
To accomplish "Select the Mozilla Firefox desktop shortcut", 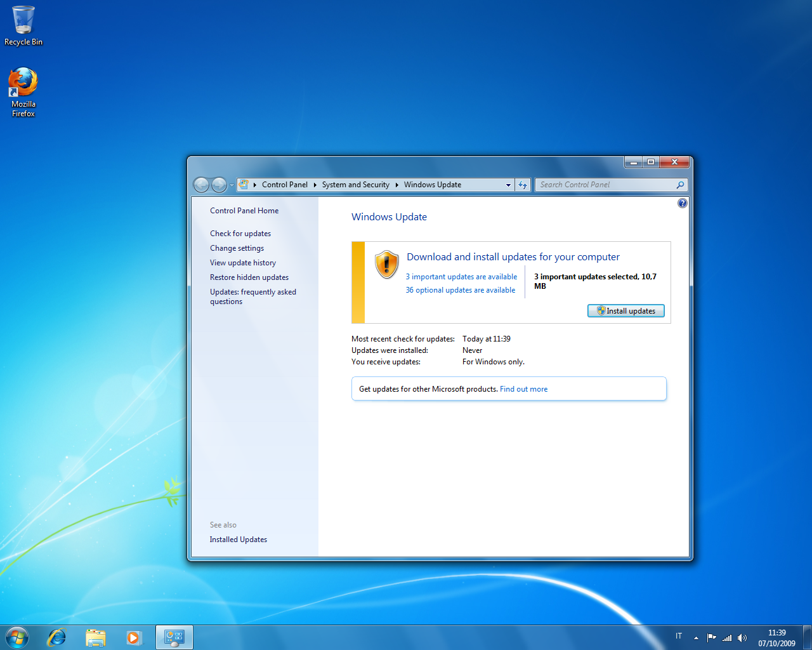I will pos(23,93).
